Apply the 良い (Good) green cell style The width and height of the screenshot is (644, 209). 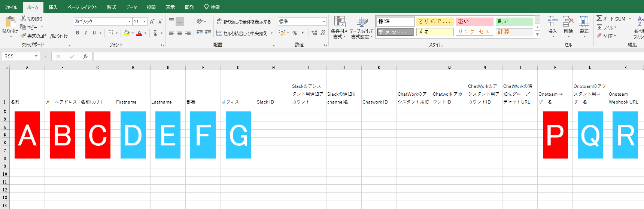tap(514, 21)
